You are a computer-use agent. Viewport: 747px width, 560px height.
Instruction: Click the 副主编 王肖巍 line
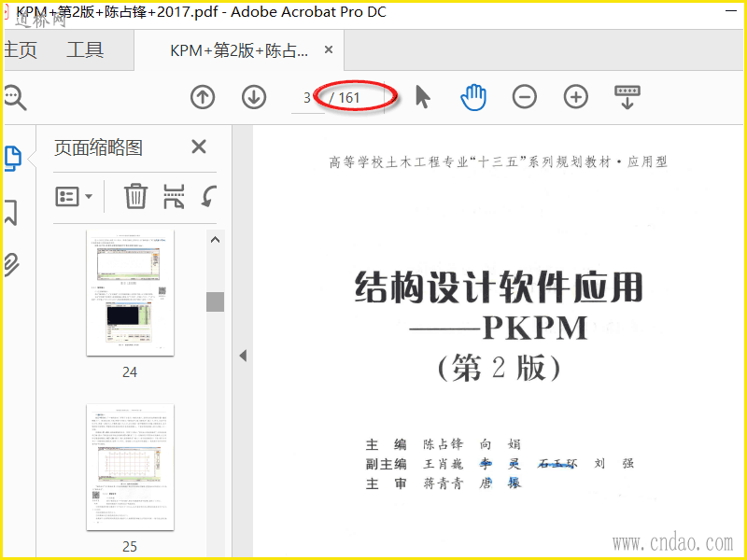click(500, 463)
